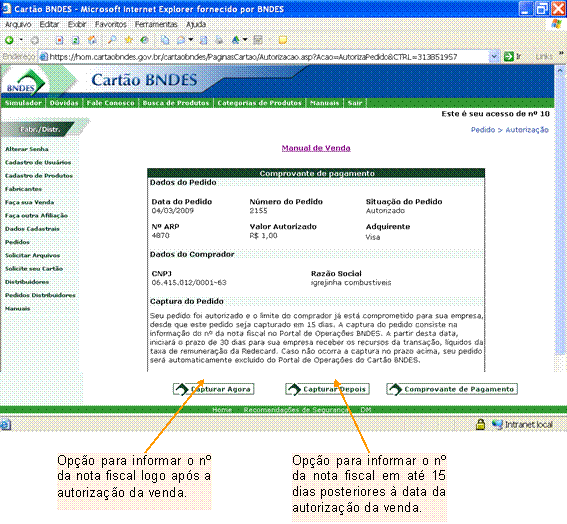Click the Capturar Depois button
The height and width of the screenshot is (524, 567).
coord(327,389)
